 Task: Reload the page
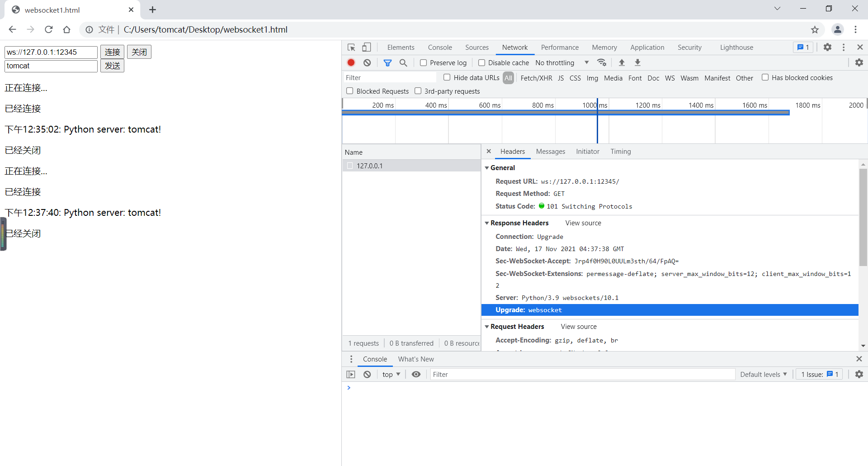(49, 29)
